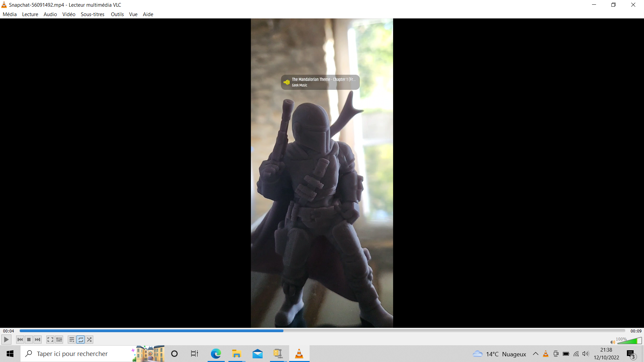The image size is (644, 362).
Task: Mute audio via the speaker icon
Action: 612,342
